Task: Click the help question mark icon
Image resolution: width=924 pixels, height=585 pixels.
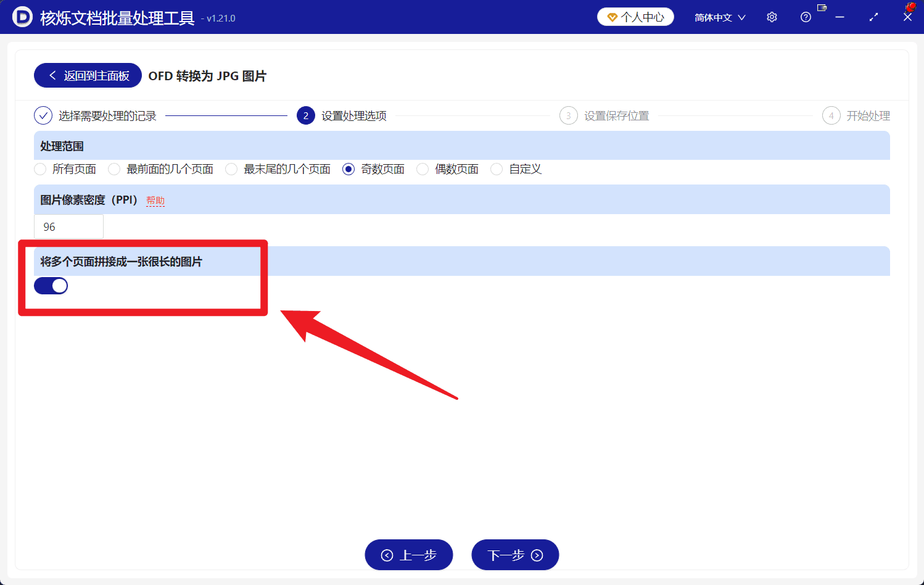Action: [x=806, y=17]
